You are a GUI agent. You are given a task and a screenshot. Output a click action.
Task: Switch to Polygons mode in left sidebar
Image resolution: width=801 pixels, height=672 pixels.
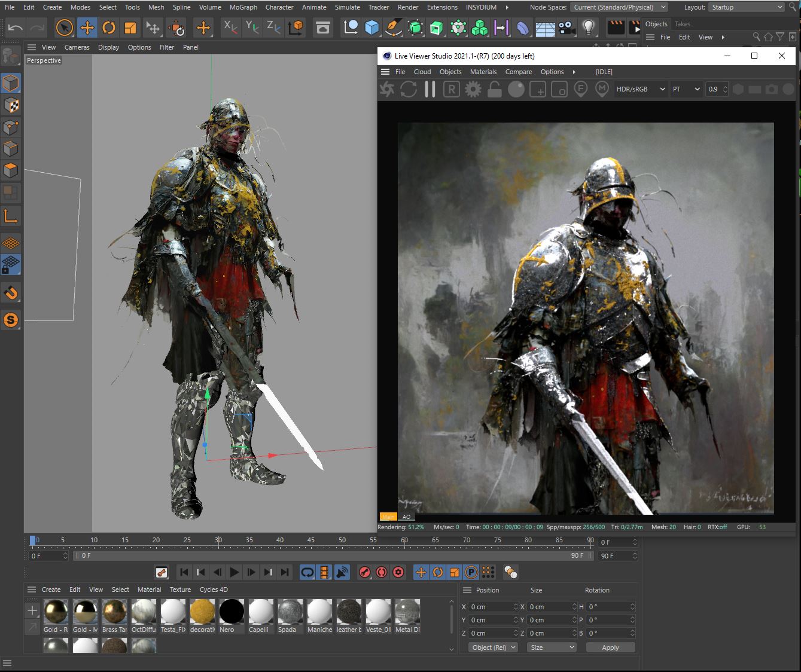tap(11, 170)
